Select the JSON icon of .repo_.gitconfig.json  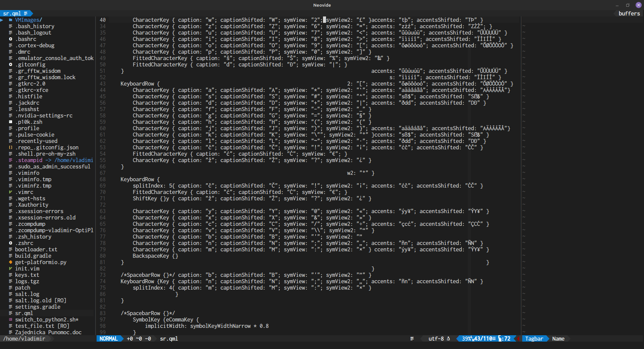tap(10, 147)
